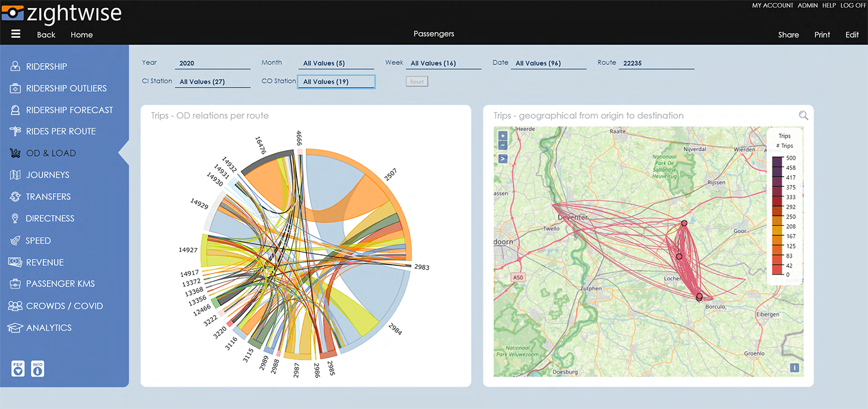Go to Crowds / Covid section
This screenshot has height=409, width=868.
click(x=64, y=306)
